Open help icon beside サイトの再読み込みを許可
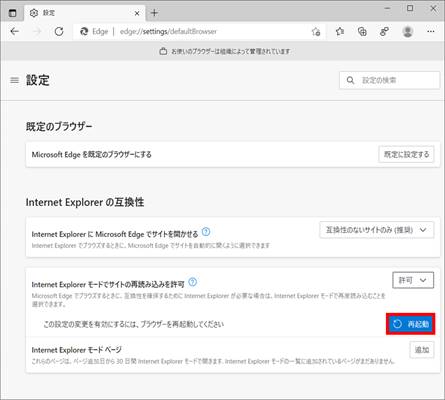 (193, 282)
